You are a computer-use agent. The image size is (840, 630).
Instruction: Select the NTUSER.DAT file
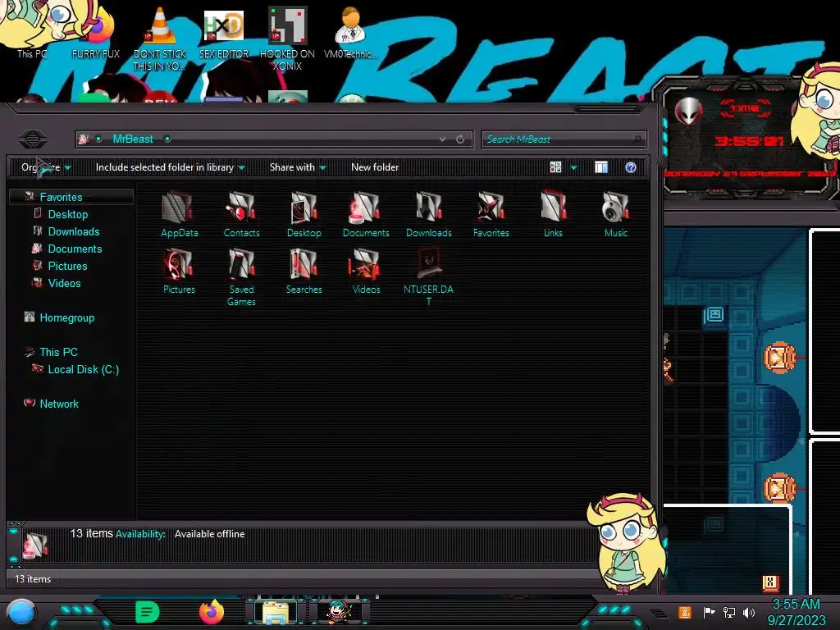coord(428,277)
